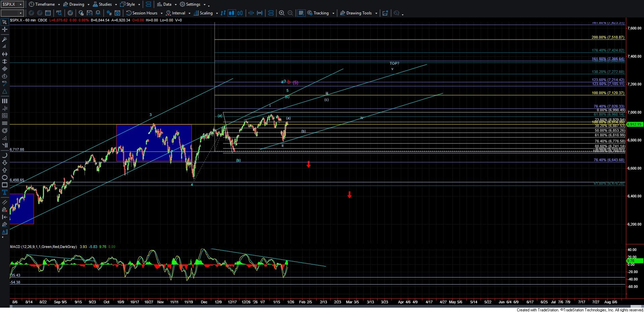Toggle the chart grid display button
The width and height of the screenshot is (644, 312).
coord(301,13)
